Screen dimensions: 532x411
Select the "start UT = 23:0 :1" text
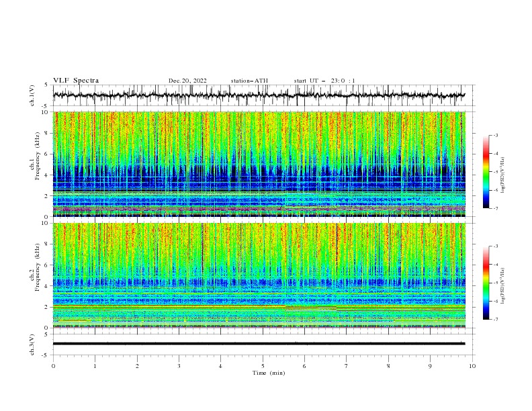(324, 81)
